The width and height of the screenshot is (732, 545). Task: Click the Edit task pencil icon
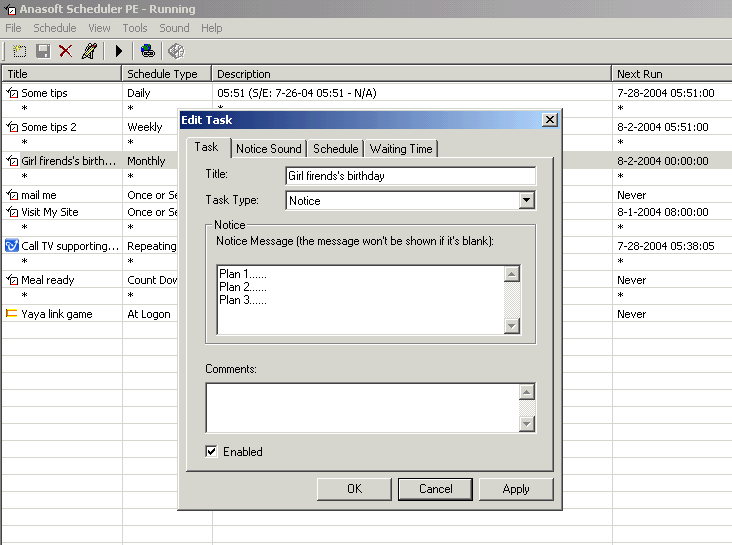coord(90,51)
